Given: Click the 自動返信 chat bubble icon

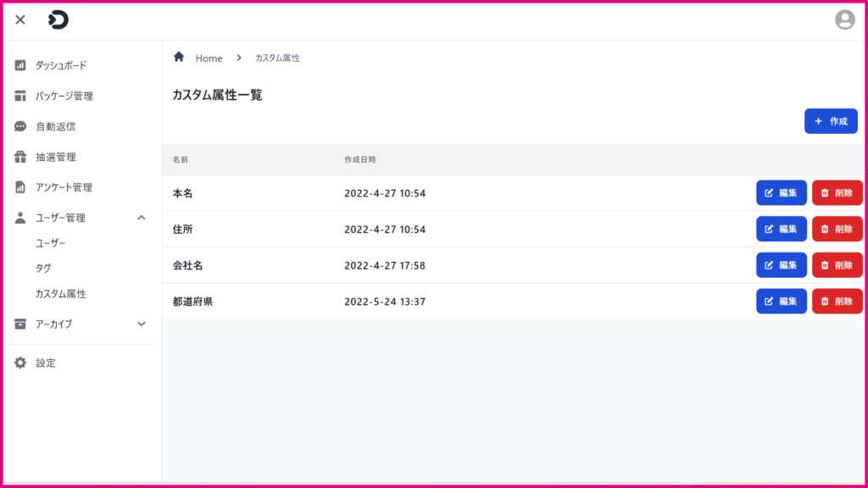Looking at the screenshot, I should click(x=20, y=126).
